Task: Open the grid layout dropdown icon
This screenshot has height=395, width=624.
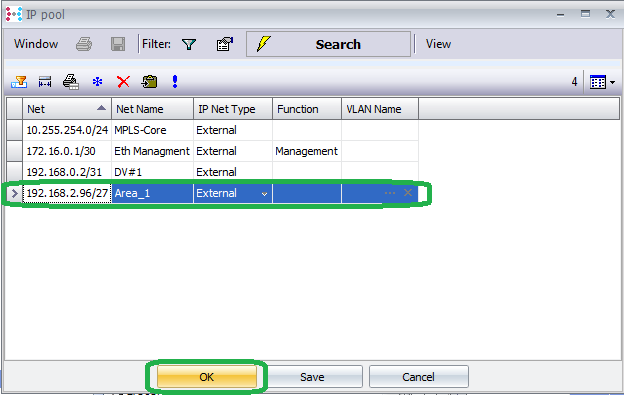Action: point(603,82)
